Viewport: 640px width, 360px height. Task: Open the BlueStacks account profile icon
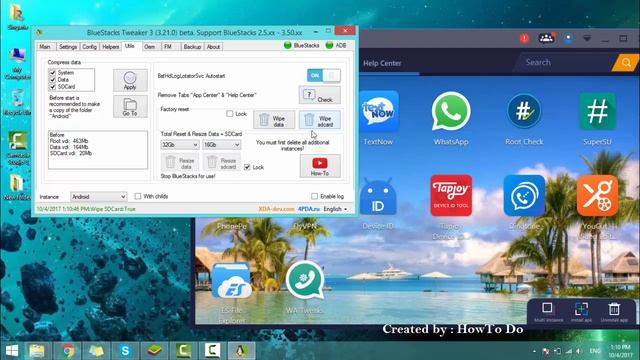(x=568, y=38)
